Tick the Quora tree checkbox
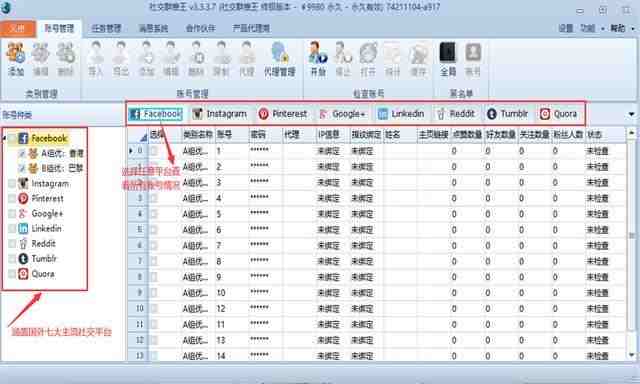 pyautogui.click(x=12, y=274)
